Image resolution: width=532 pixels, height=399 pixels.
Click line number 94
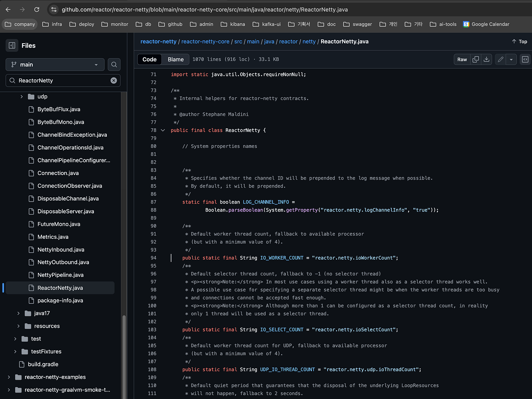(x=153, y=258)
